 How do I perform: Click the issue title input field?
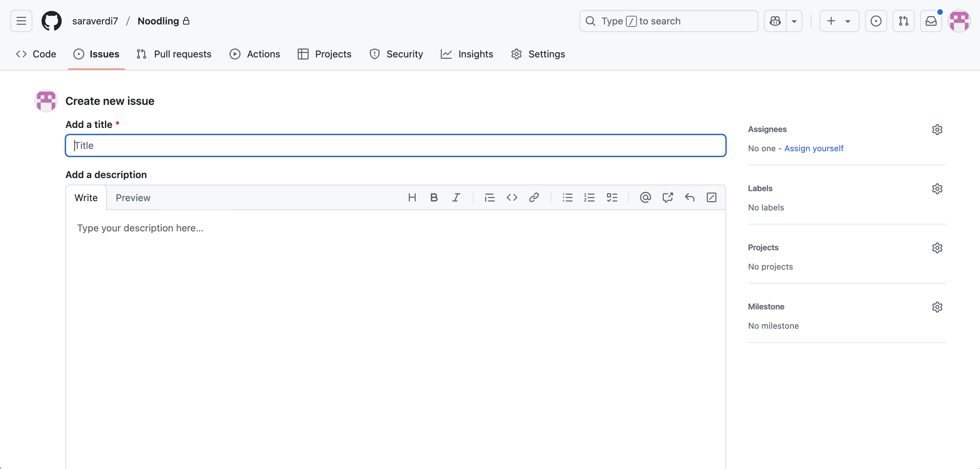pyautogui.click(x=396, y=145)
